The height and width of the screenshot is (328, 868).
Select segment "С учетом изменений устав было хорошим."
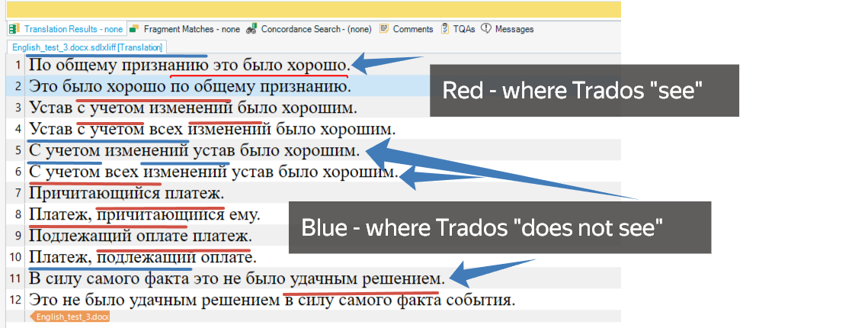194,150
